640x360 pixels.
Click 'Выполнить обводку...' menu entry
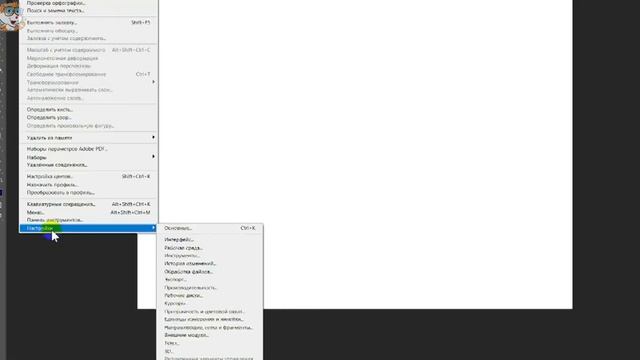[88, 31]
